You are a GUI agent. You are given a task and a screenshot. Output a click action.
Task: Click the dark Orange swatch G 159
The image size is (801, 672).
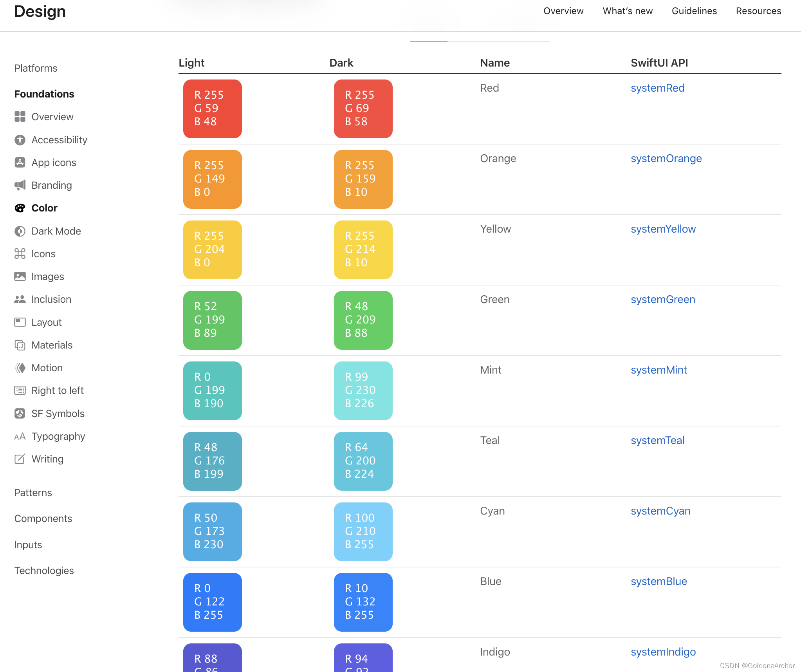[363, 179]
